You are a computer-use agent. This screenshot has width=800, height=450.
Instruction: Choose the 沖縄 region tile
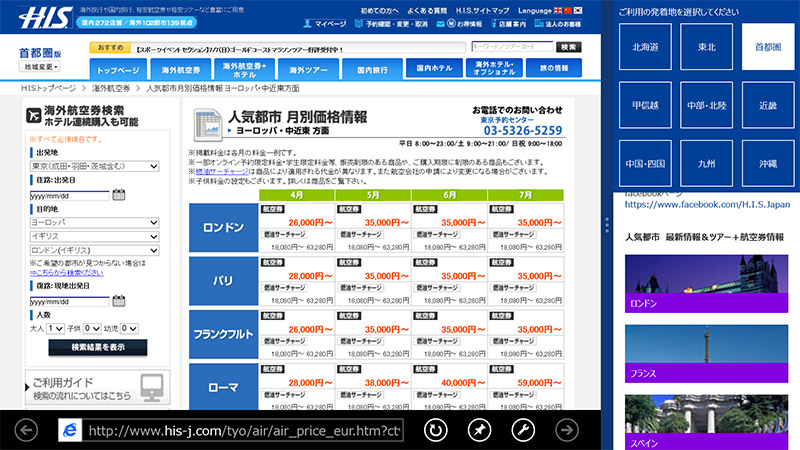point(767,161)
